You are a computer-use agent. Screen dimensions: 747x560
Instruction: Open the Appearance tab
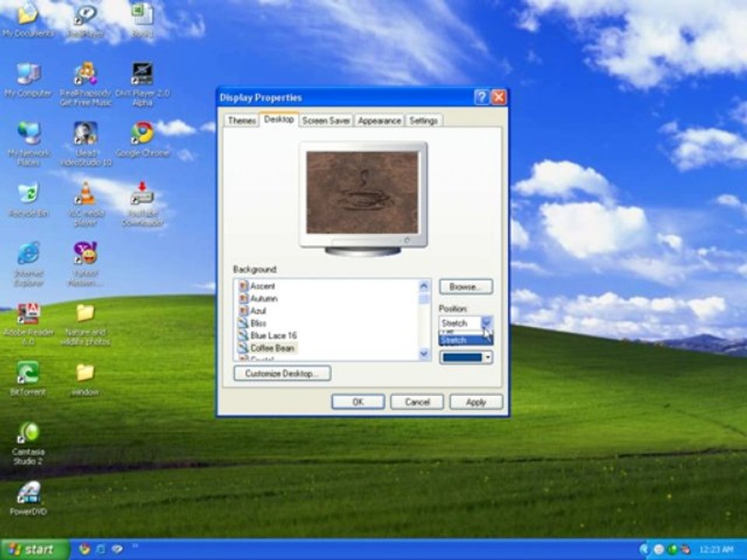(x=380, y=121)
